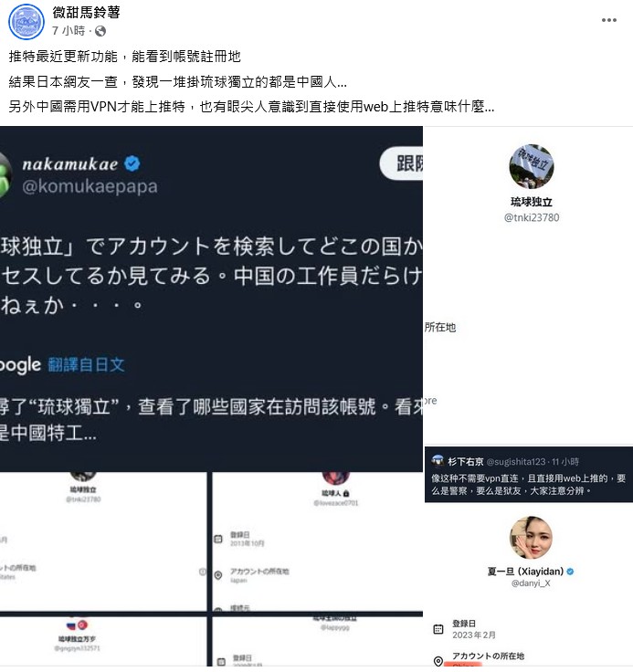This screenshot has width=633, height=672.
Task: Click the 琉球独立 round profile picture
Action: [532, 166]
